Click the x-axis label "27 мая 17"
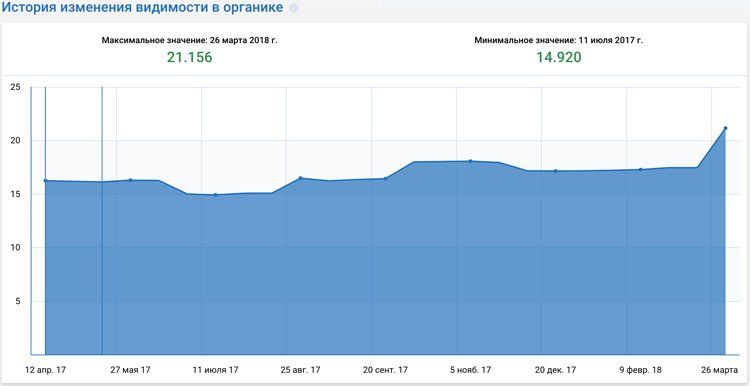This screenshot has height=386, width=750. click(130, 370)
